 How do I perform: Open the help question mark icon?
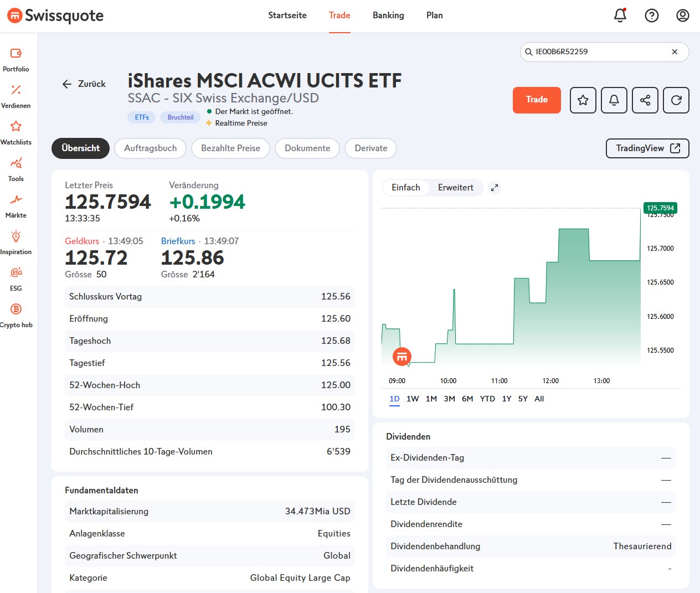[652, 16]
